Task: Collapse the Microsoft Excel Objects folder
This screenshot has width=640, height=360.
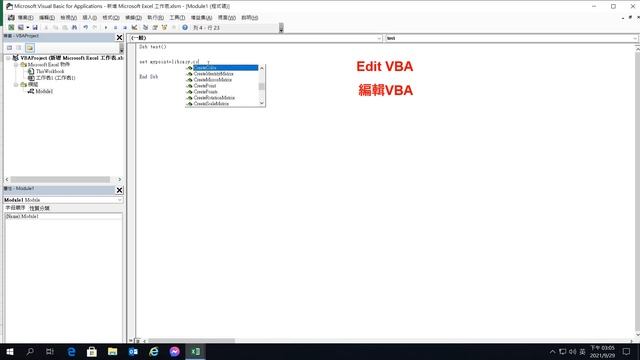Action: tap(16, 64)
